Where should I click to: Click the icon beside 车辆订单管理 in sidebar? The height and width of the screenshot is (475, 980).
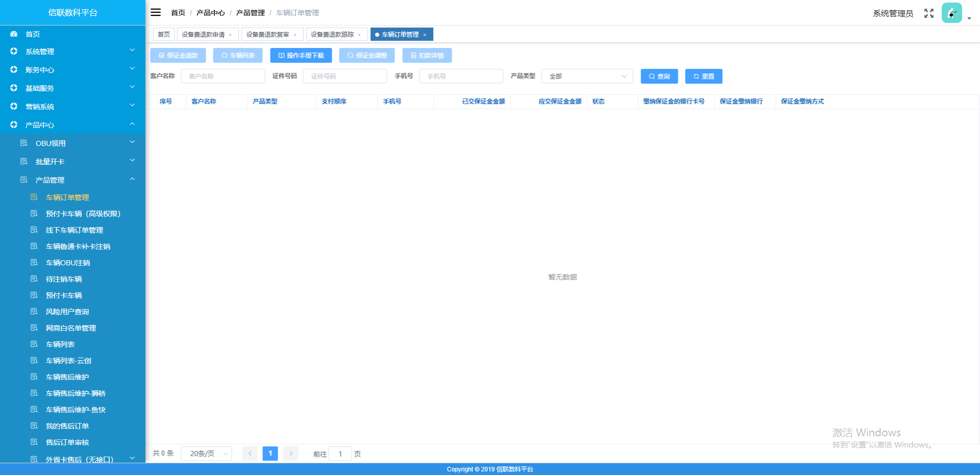(x=34, y=197)
